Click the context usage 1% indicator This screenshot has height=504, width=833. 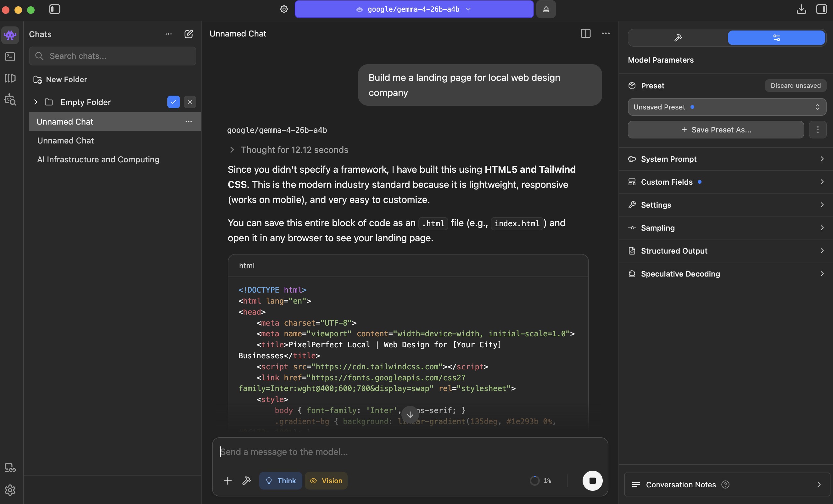coord(540,480)
